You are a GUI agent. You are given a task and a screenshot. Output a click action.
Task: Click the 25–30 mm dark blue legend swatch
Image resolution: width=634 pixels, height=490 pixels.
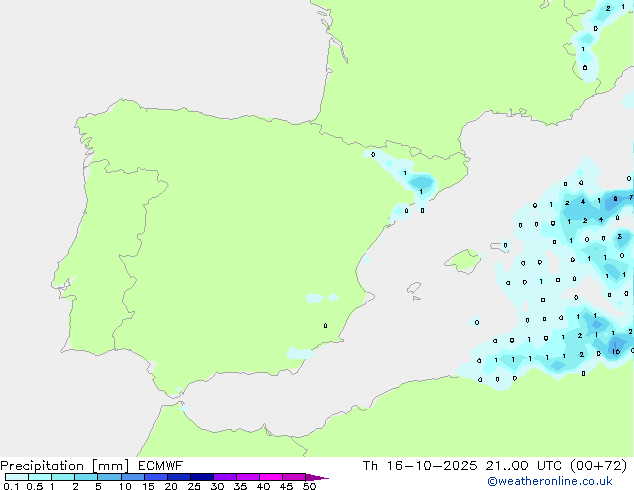pos(202,477)
